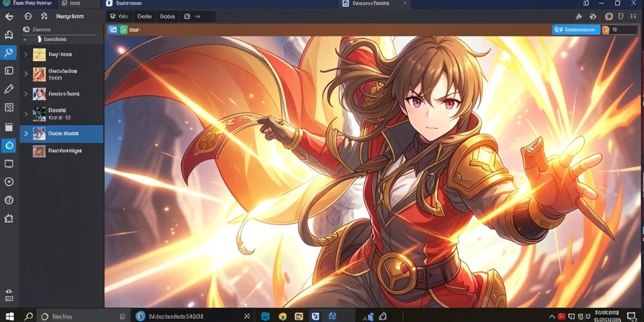Expand the dark thumbnail list row
This screenshot has height=322, width=644.
[26, 114]
